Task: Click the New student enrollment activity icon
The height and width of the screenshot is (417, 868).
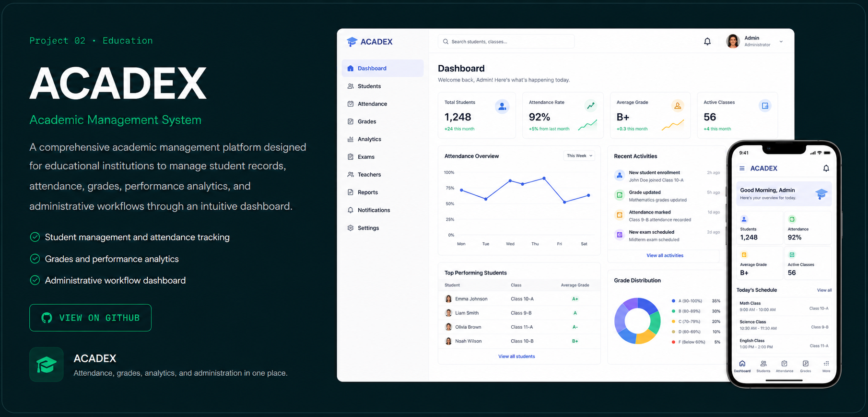Action: coord(620,176)
